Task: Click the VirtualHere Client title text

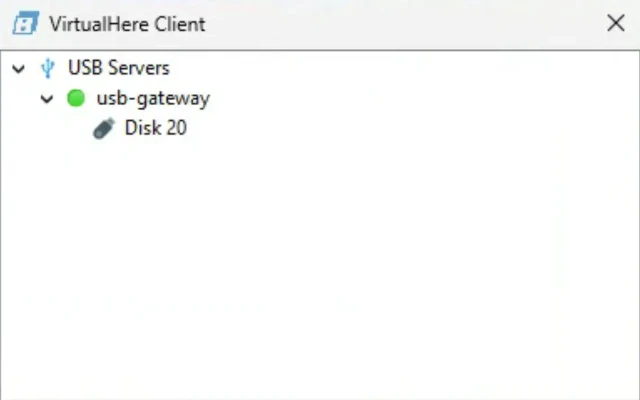Action: 126,23
